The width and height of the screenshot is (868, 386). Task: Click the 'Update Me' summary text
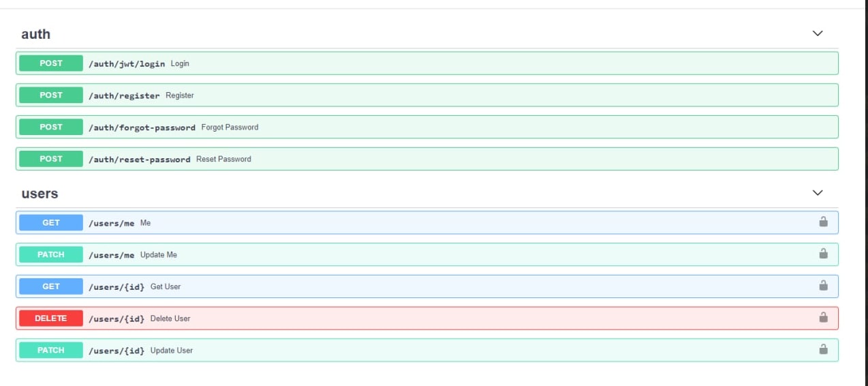(x=159, y=254)
